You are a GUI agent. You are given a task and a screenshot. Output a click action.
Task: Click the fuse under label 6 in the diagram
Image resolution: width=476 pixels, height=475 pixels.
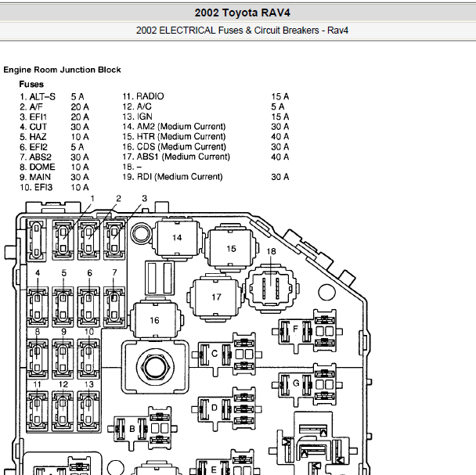coord(88,307)
